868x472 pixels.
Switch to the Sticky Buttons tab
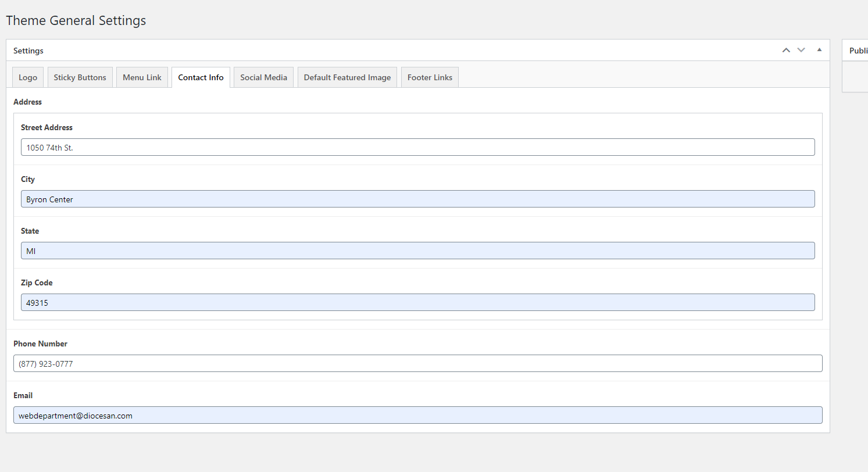click(x=80, y=77)
